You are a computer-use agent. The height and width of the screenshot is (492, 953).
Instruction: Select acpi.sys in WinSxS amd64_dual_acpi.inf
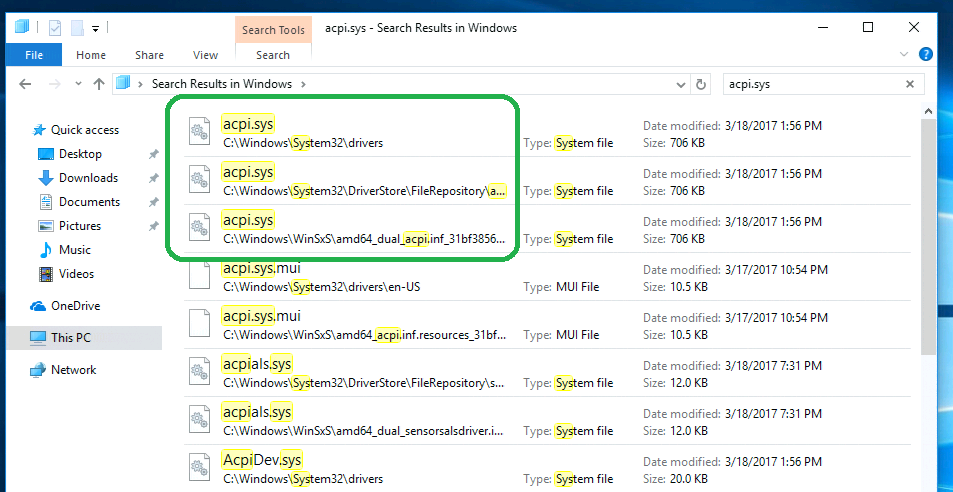point(547,229)
